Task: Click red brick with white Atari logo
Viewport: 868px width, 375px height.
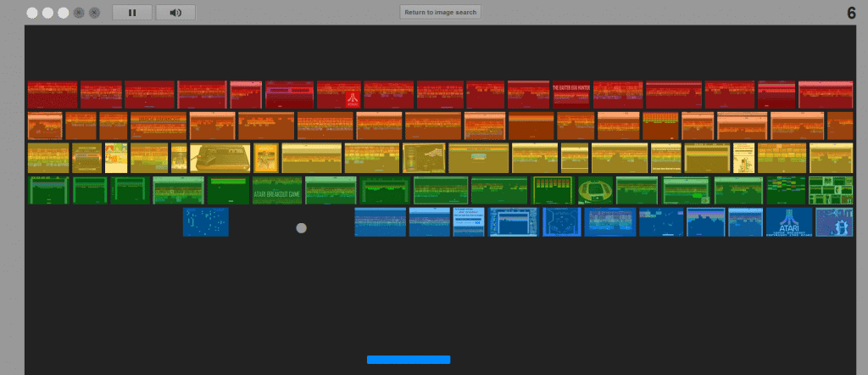Action: (339, 95)
